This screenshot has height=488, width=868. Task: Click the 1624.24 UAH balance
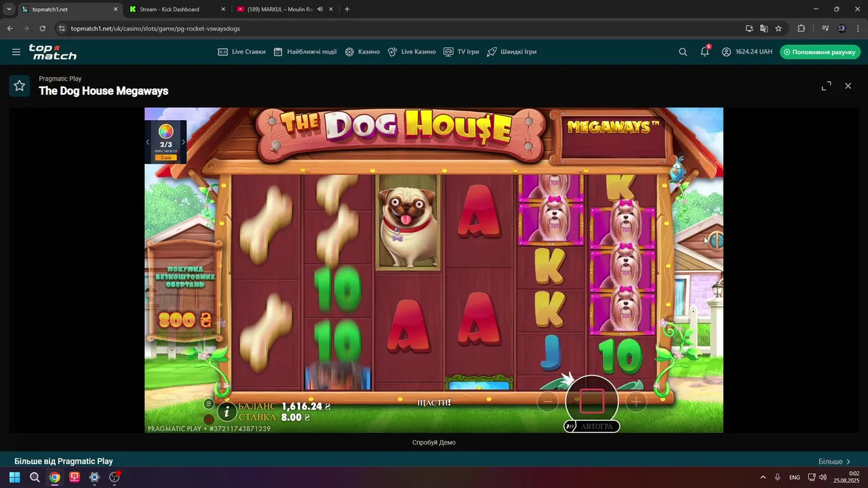click(x=753, y=52)
